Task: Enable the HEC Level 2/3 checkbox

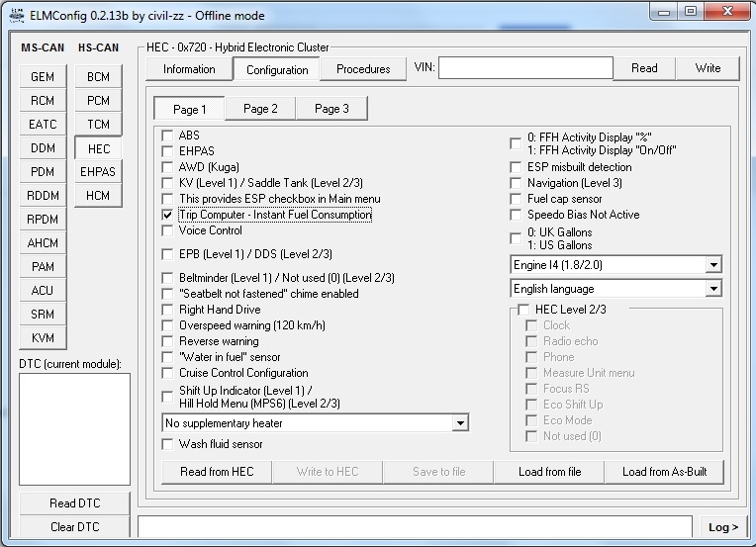Action: pos(524,310)
